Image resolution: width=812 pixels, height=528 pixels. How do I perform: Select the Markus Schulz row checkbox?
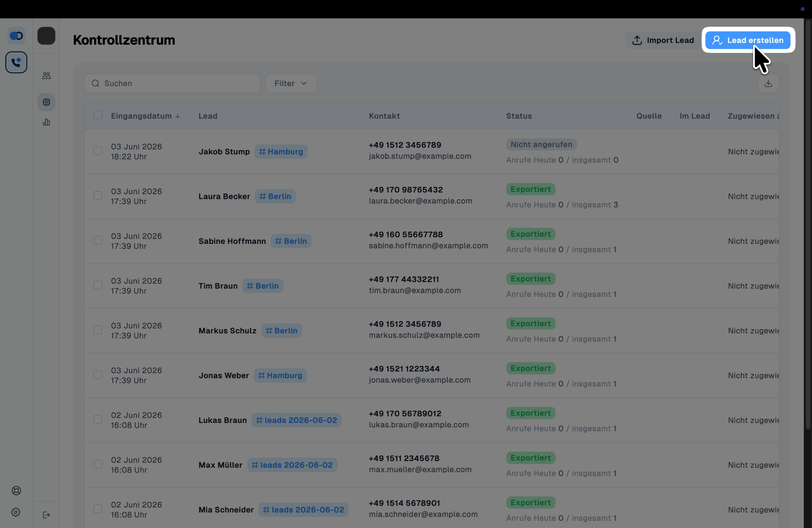[x=97, y=330]
